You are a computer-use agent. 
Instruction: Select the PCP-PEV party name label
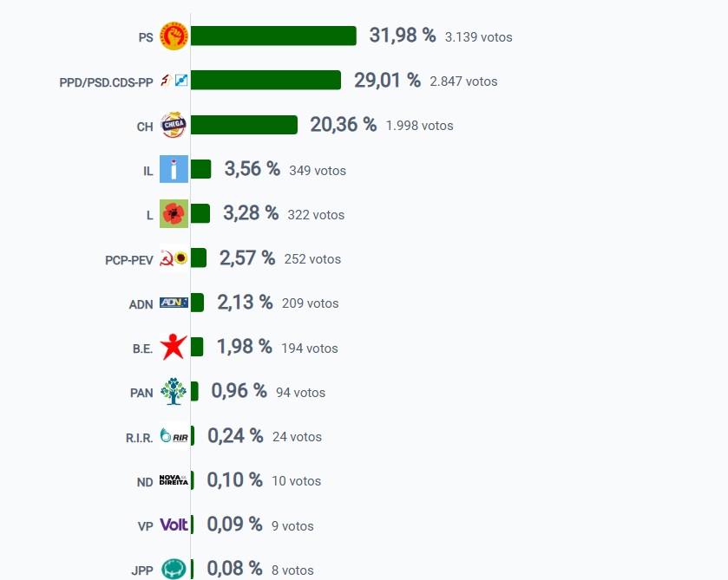click(129, 260)
